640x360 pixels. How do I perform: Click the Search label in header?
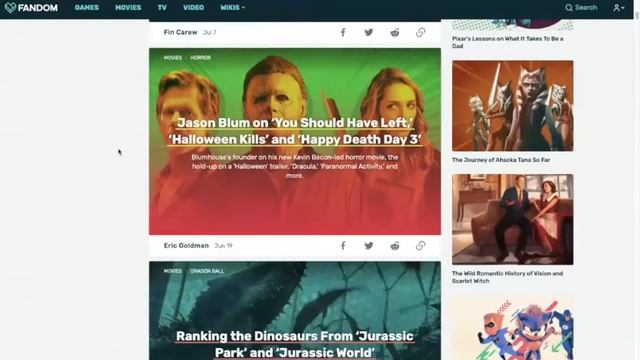click(586, 7)
